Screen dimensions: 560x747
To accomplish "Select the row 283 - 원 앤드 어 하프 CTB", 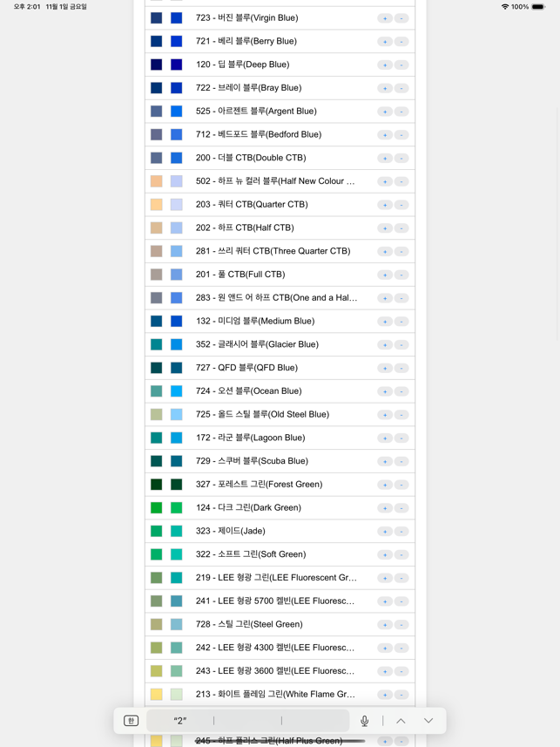I will 280,298.
